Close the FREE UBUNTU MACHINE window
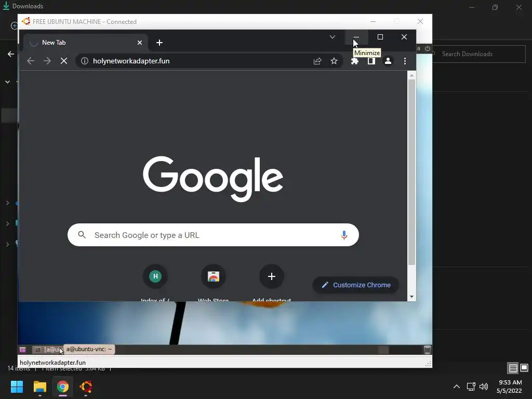The image size is (532, 399). pos(420,21)
